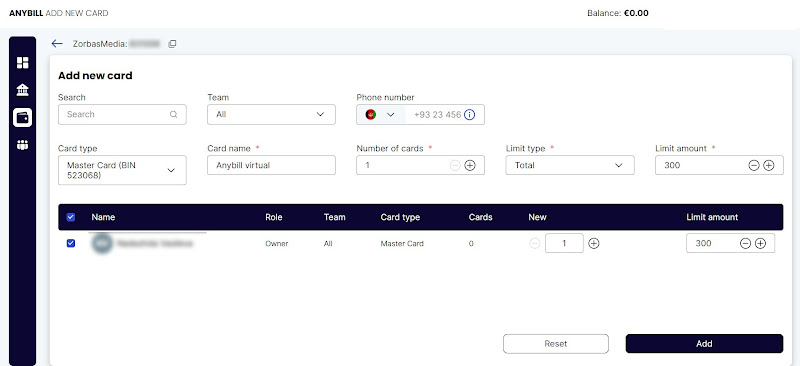This screenshot has width=800, height=366.
Task: Click the Name column header
Action: (x=103, y=217)
